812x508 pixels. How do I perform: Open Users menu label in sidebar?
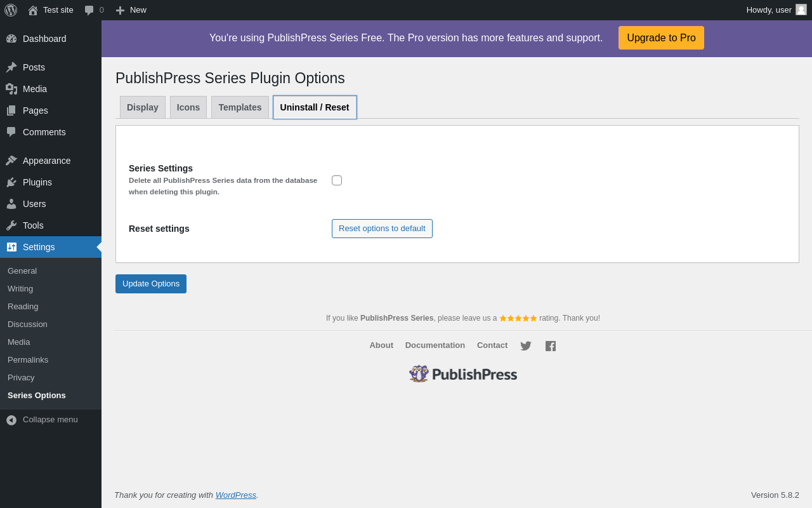click(x=34, y=204)
